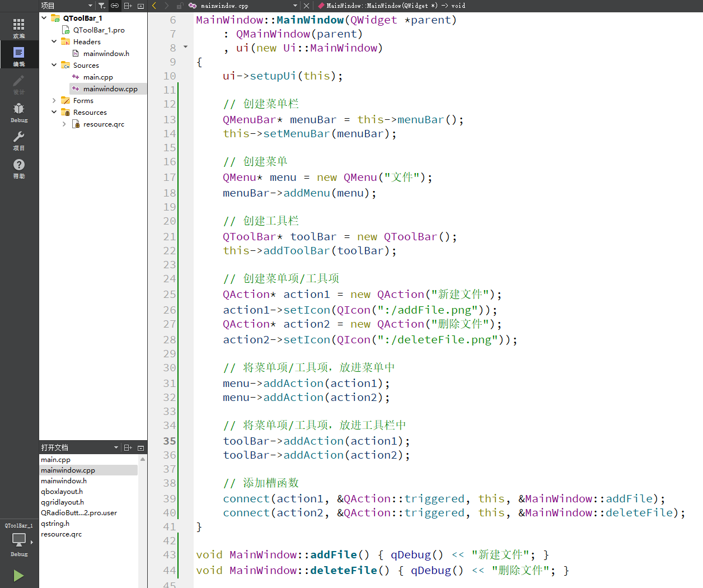The width and height of the screenshot is (703, 588).
Task: Fold the constructor at line 8
Action: 186,47
